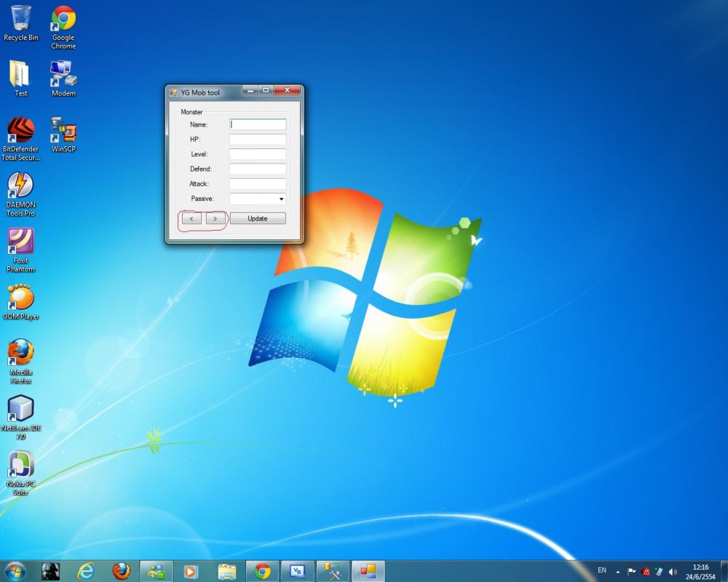This screenshot has height=582, width=728.
Task: Click the YG Mob tool window icon
Action: point(174,92)
